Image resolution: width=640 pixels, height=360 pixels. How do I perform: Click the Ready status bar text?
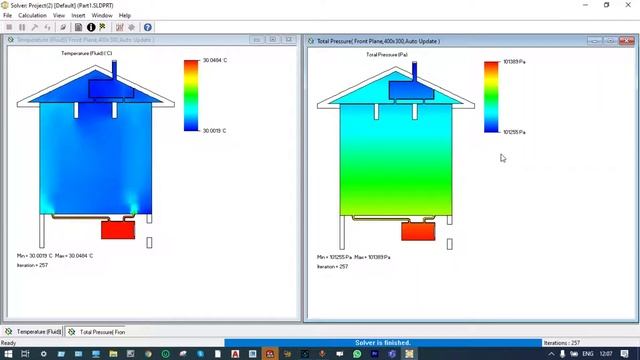coord(8,343)
